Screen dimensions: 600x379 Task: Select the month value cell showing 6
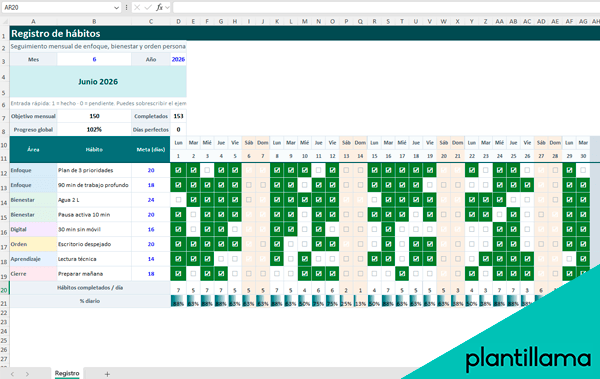[x=94, y=59]
